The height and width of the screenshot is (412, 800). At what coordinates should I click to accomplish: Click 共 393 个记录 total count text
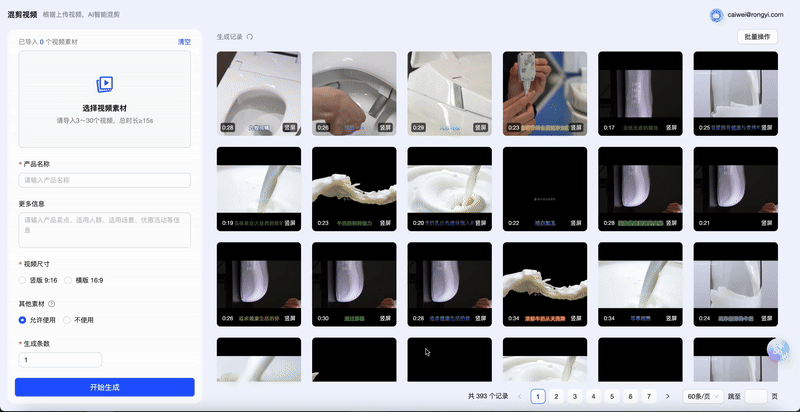tap(488, 396)
